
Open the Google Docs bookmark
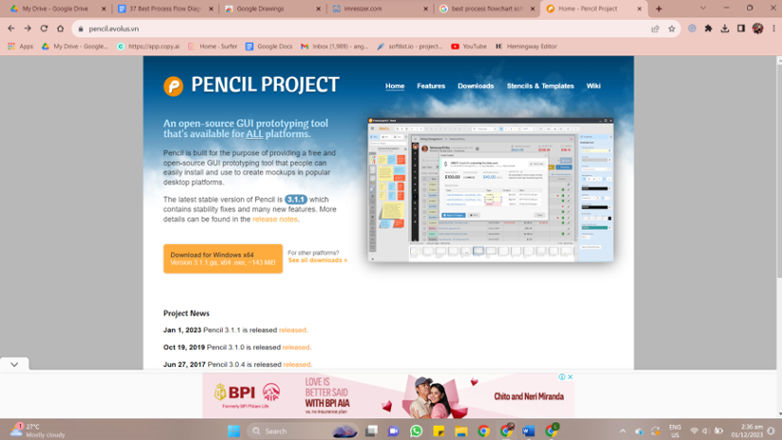pos(269,46)
